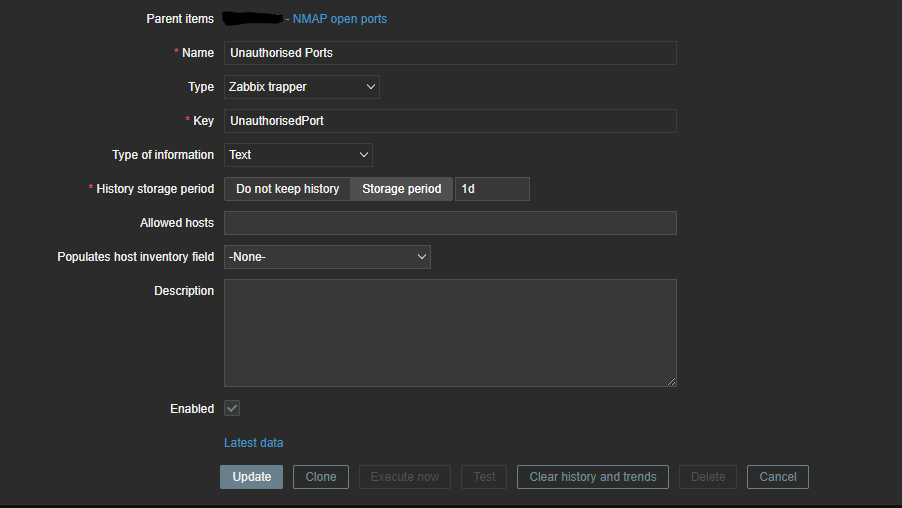
Task: Open the NMAP open ports parent item link
Action: (x=339, y=19)
